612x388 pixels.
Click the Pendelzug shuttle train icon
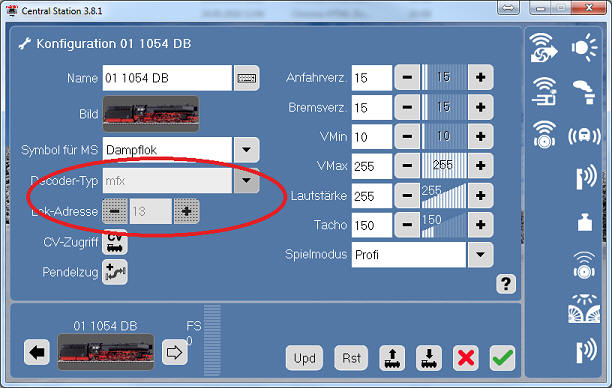[x=115, y=272]
